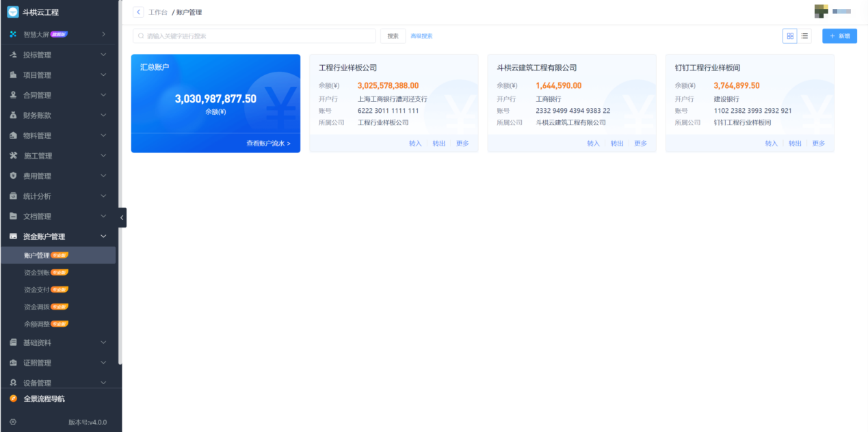Click the 施工管理 tools icon
The width and height of the screenshot is (868, 432).
pyautogui.click(x=13, y=156)
